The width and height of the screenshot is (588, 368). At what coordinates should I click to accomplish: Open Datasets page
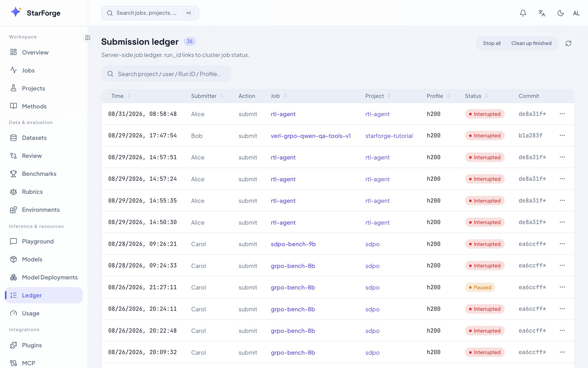coord(44,138)
